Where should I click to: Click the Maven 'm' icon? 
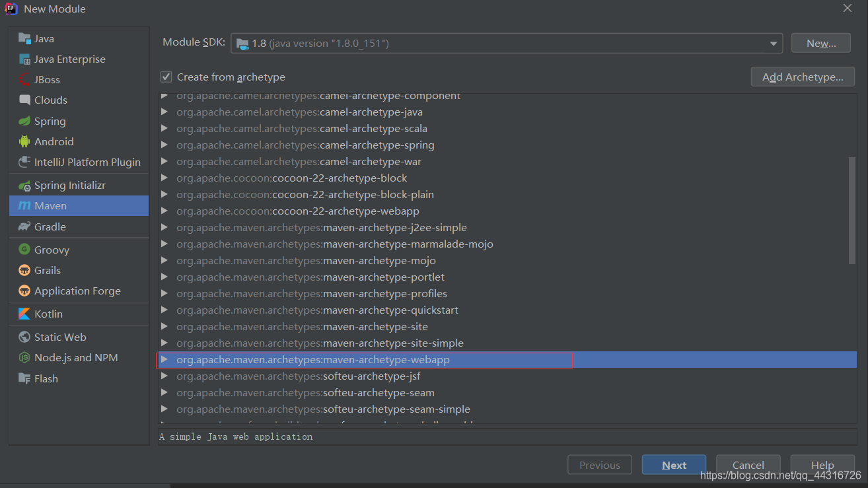(x=24, y=206)
